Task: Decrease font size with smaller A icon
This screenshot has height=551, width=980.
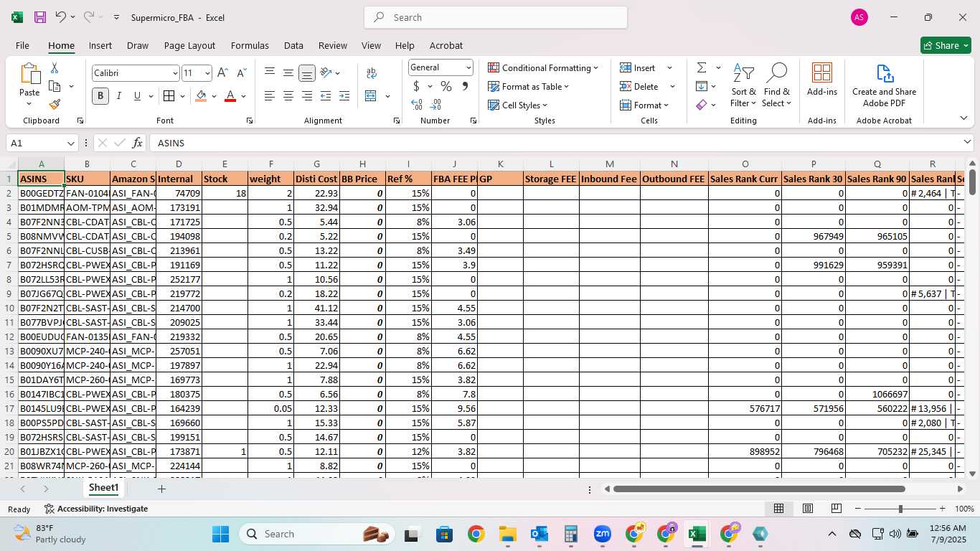Action: (x=241, y=73)
